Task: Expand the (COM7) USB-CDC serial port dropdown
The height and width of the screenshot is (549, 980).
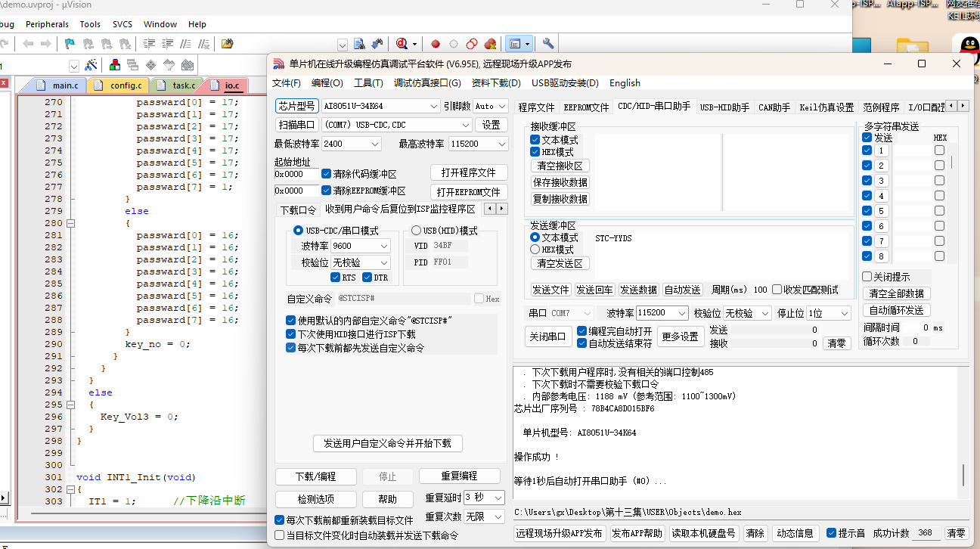Action: click(397, 125)
